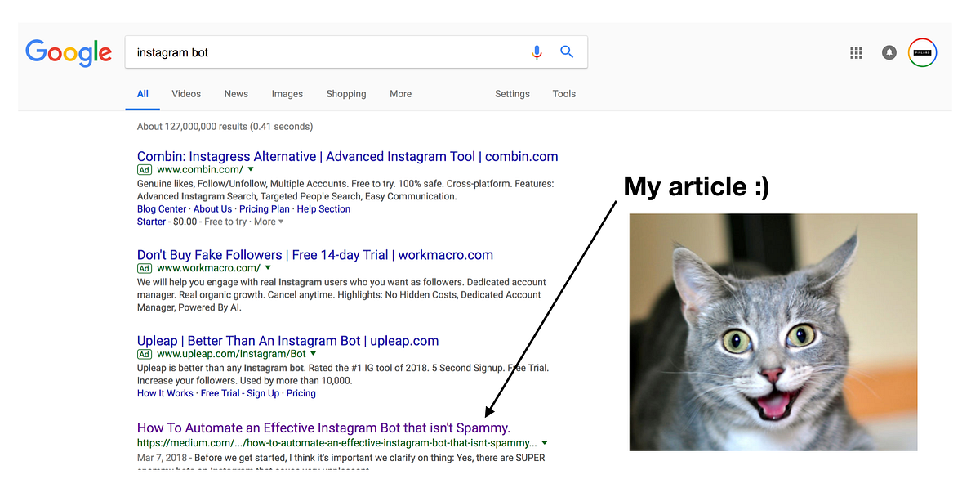Screen dimensions: 980x497
Task: Open search Tools
Action: point(564,94)
